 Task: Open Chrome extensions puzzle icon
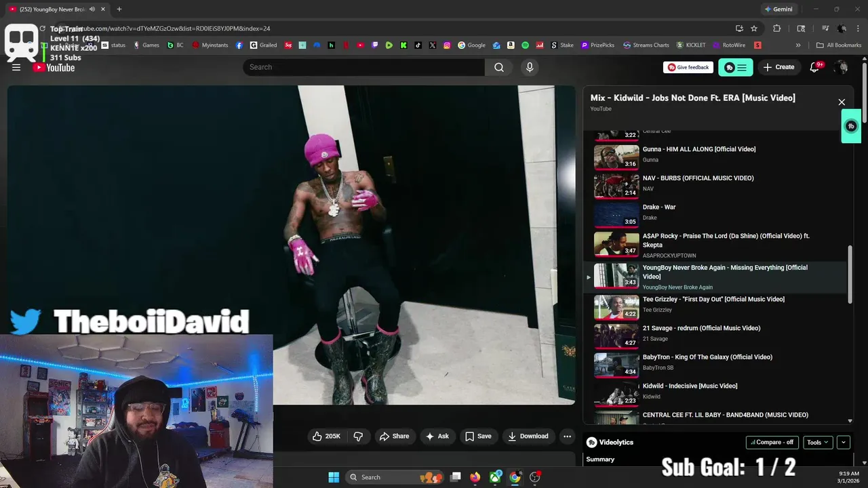pyautogui.click(x=777, y=28)
